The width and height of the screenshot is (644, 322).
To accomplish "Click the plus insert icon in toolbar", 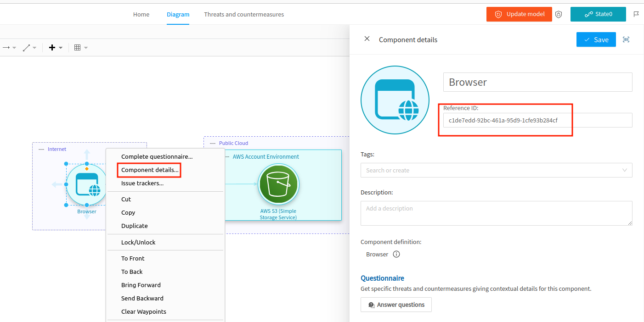I will [x=52, y=47].
